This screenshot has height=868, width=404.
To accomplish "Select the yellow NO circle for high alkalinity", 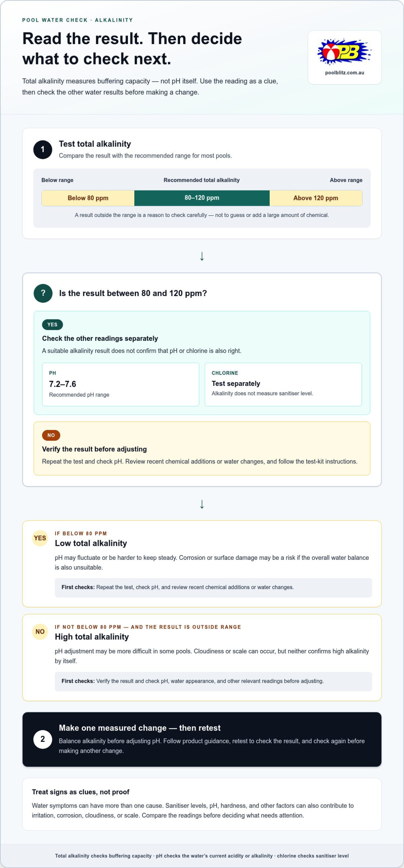I will click(40, 632).
